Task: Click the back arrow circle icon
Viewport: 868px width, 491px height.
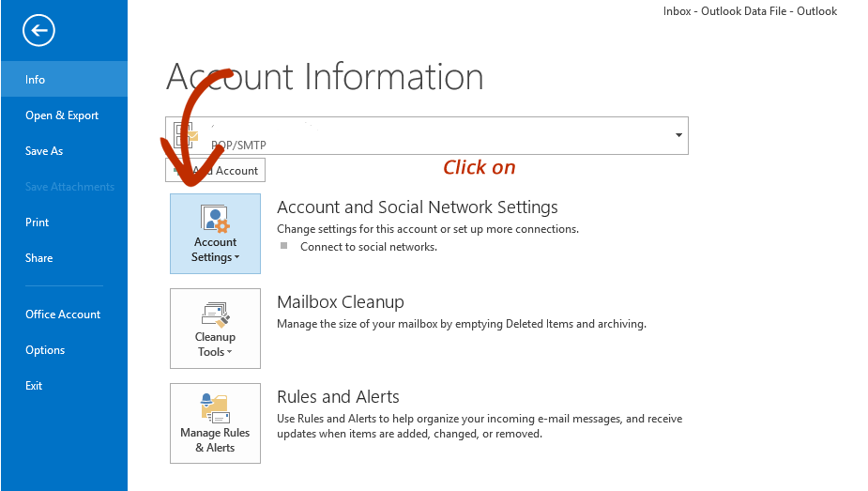Action: click(x=38, y=30)
